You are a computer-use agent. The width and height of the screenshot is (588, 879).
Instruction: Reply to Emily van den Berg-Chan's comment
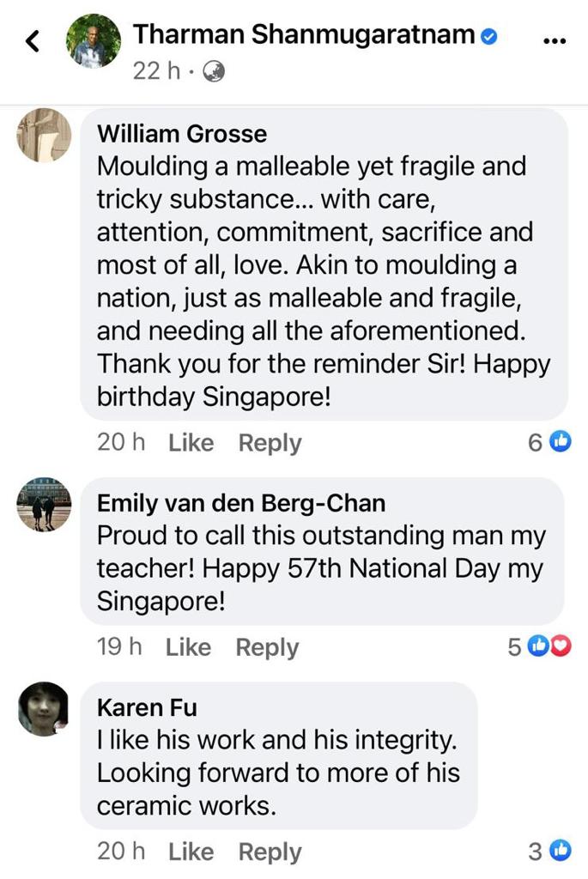(x=267, y=647)
